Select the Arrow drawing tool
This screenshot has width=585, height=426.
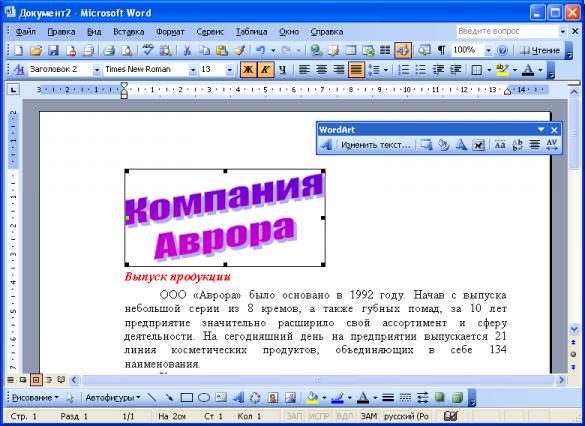point(169,398)
